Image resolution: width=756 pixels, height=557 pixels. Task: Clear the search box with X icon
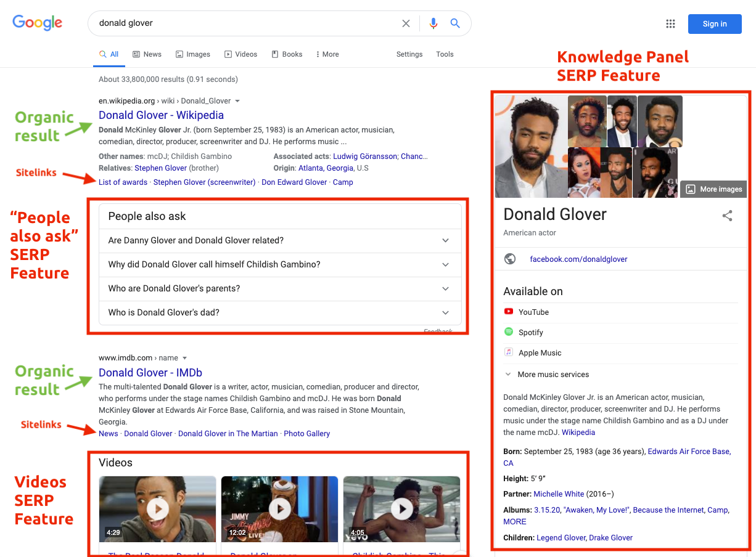click(x=406, y=23)
